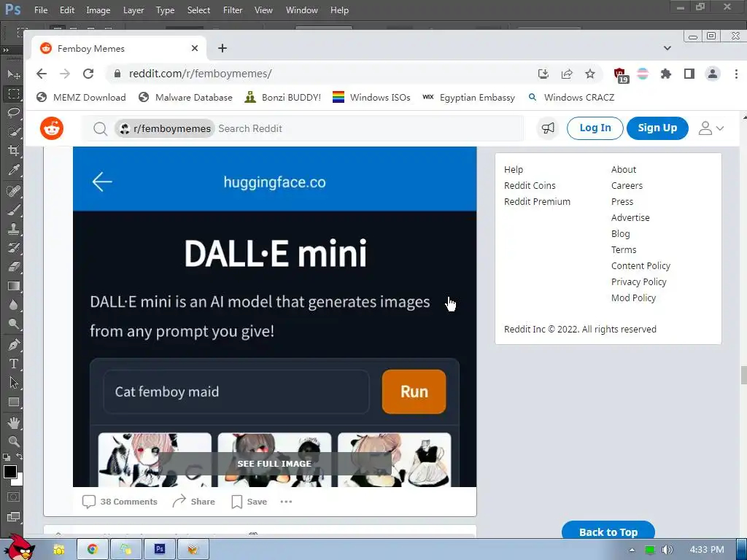Click the foreground color swatch

[9, 472]
